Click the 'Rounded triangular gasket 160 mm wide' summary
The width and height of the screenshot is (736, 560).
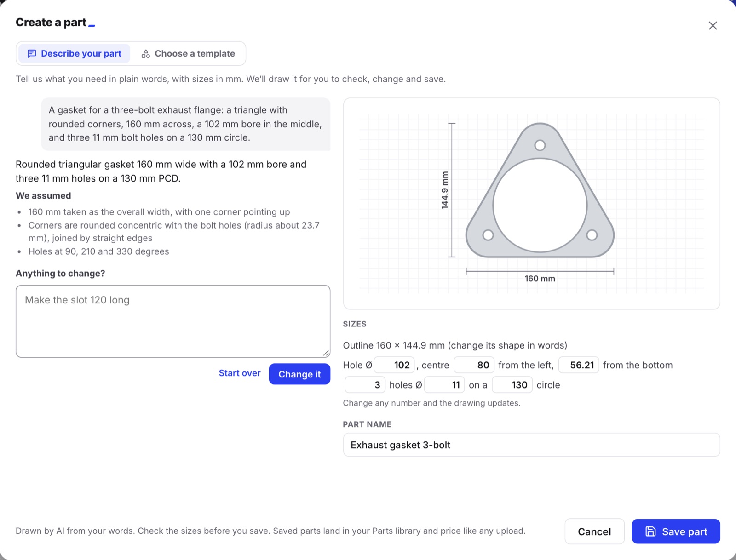click(x=161, y=171)
